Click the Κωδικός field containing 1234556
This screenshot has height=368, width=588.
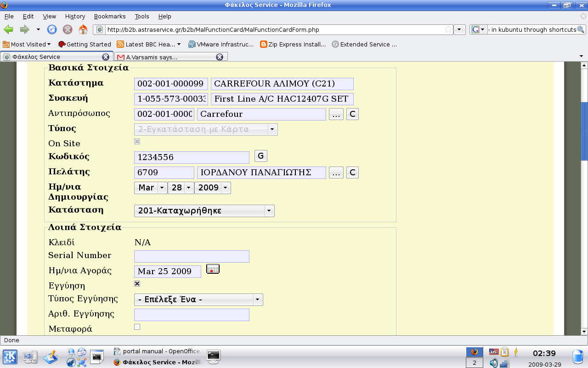point(192,157)
